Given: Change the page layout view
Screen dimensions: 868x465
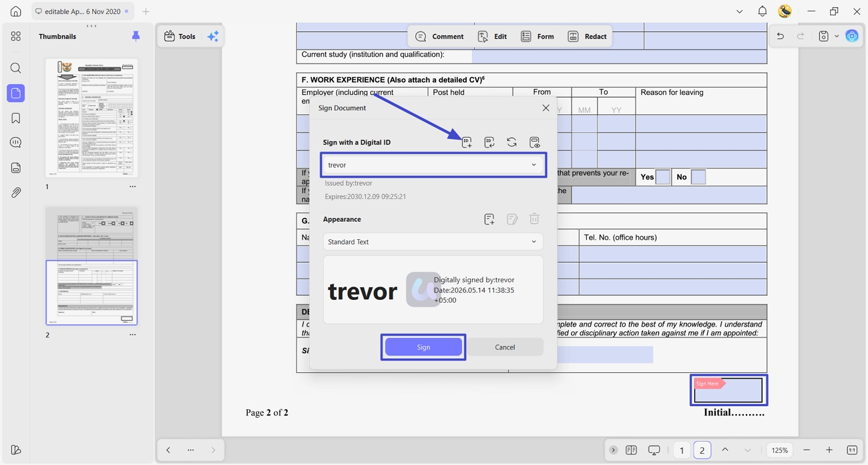Looking at the screenshot, I should point(631,450).
